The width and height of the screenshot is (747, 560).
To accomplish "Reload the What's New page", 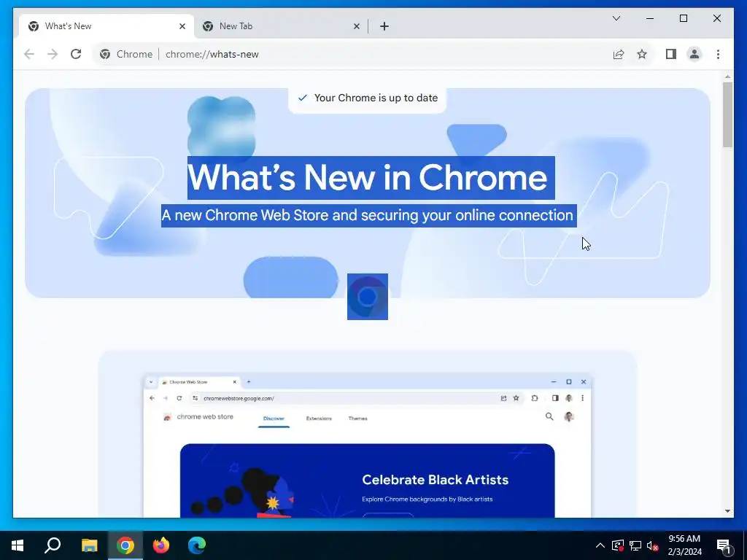I will coord(76,54).
